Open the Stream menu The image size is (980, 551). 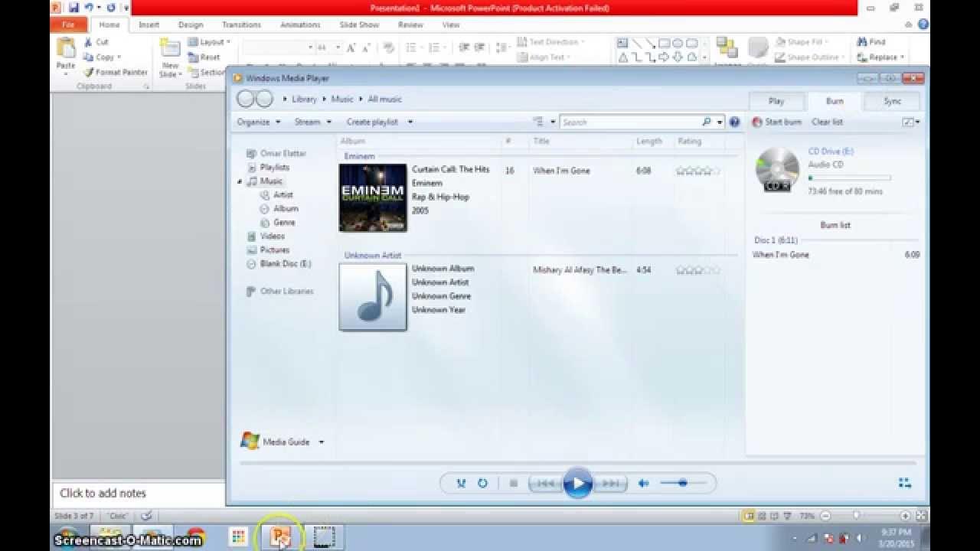[313, 122]
